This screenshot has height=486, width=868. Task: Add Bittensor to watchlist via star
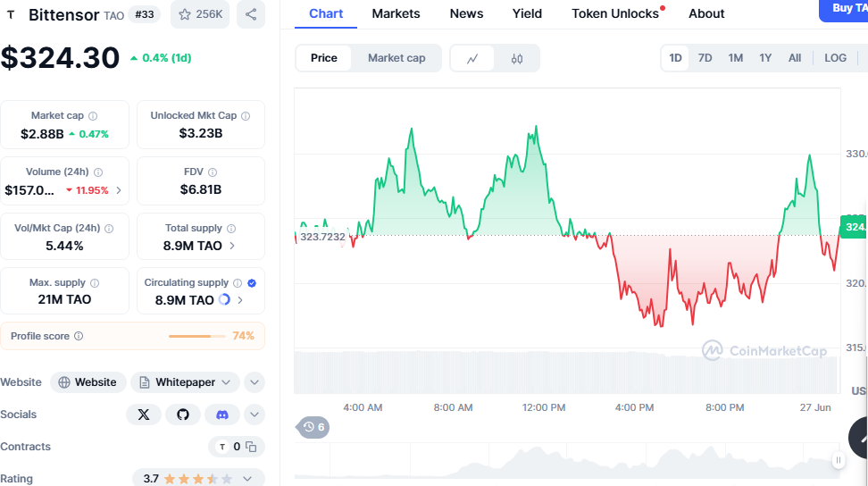click(200, 14)
